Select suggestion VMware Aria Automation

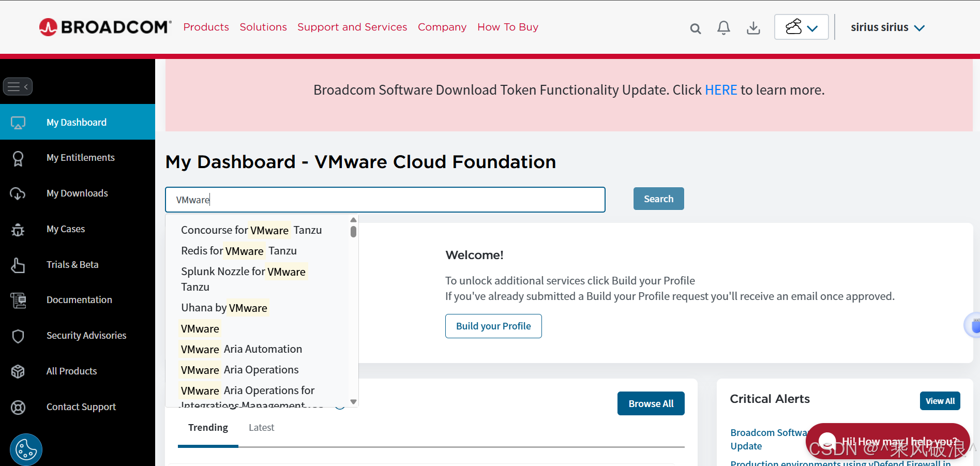tap(241, 349)
